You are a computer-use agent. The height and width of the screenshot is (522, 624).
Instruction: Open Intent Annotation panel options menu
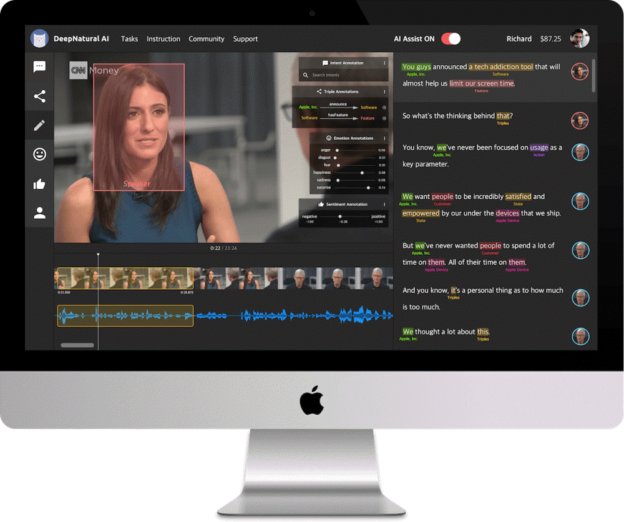384,63
